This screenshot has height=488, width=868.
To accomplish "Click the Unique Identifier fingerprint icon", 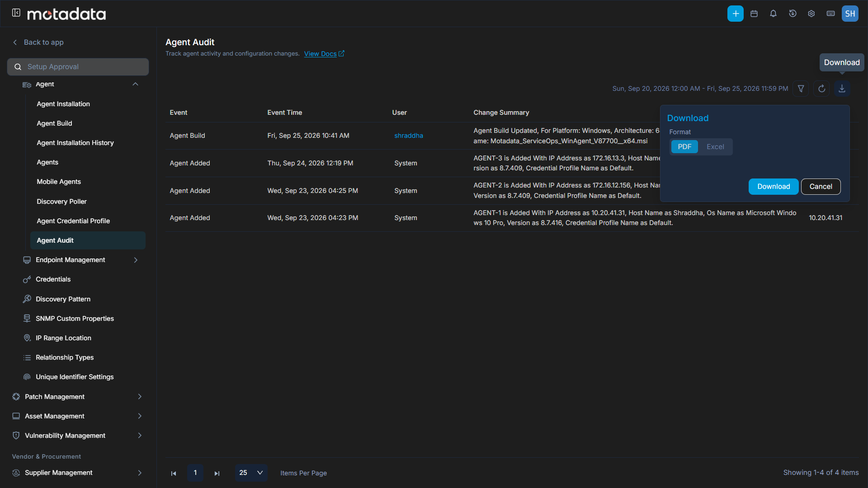I will (x=27, y=377).
